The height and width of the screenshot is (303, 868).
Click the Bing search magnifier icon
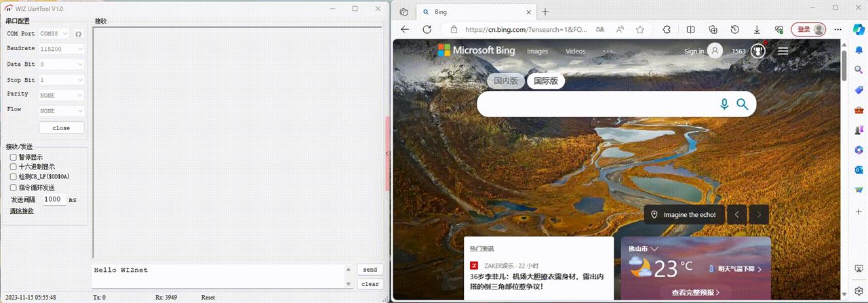pyautogui.click(x=743, y=104)
